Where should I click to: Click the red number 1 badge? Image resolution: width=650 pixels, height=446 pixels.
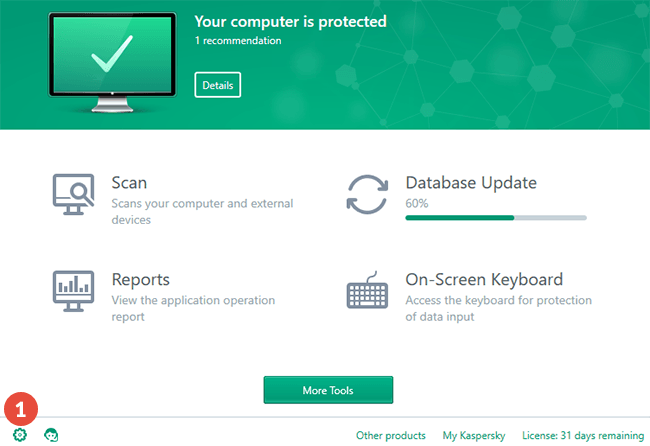21,409
